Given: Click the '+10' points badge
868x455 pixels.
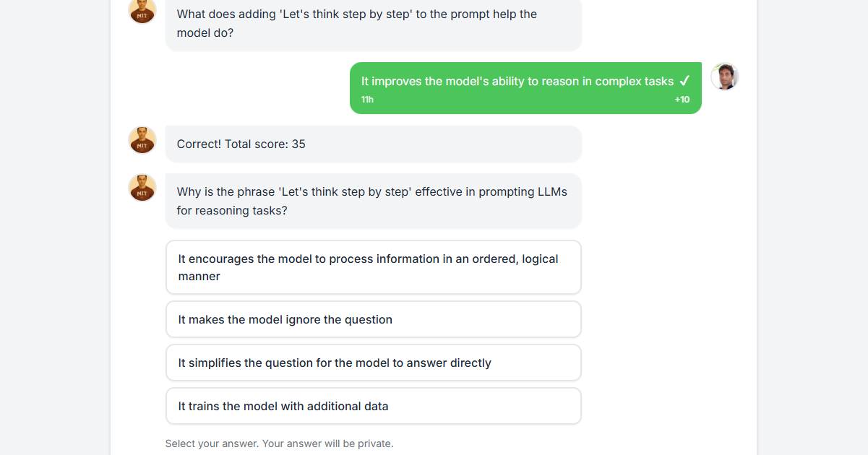Looking at the screenshot, I should click(682, 100).
